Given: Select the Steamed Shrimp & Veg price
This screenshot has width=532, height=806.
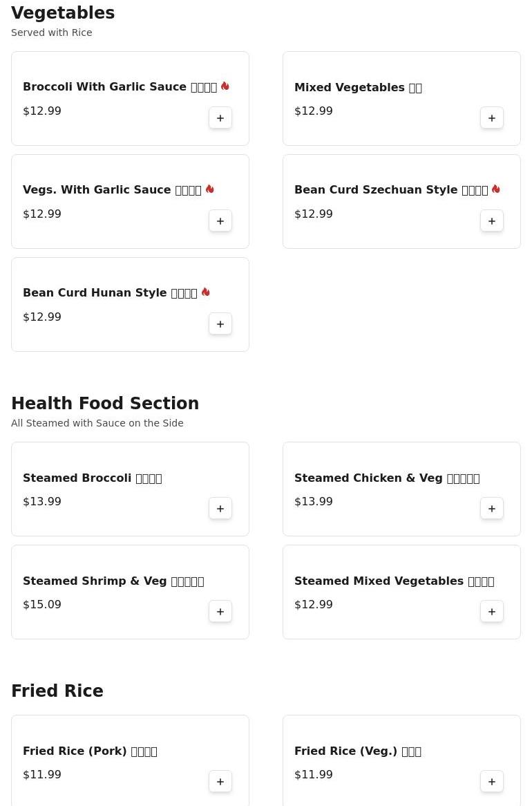Looking at the screenshot, I should 42,605.
